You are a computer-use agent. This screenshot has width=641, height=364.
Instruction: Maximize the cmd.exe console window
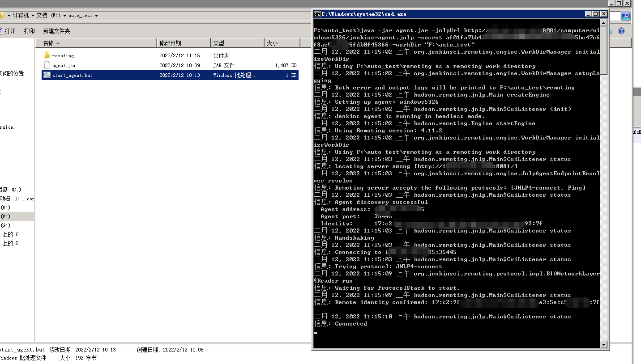(596, 14)
